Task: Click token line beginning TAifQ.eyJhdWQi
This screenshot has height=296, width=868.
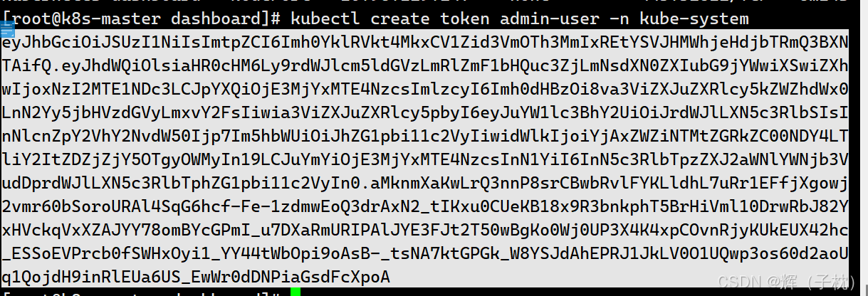Action: [425, 66]
